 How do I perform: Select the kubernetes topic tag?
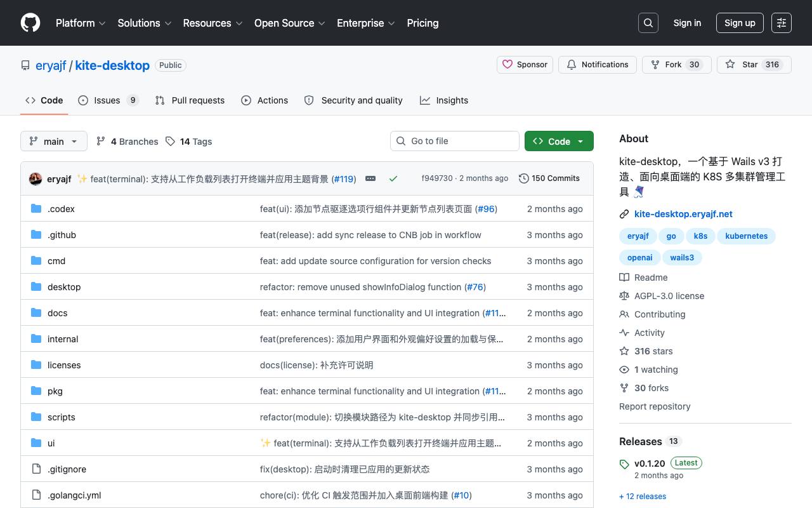pyautogui.click(x=746, y=236)
